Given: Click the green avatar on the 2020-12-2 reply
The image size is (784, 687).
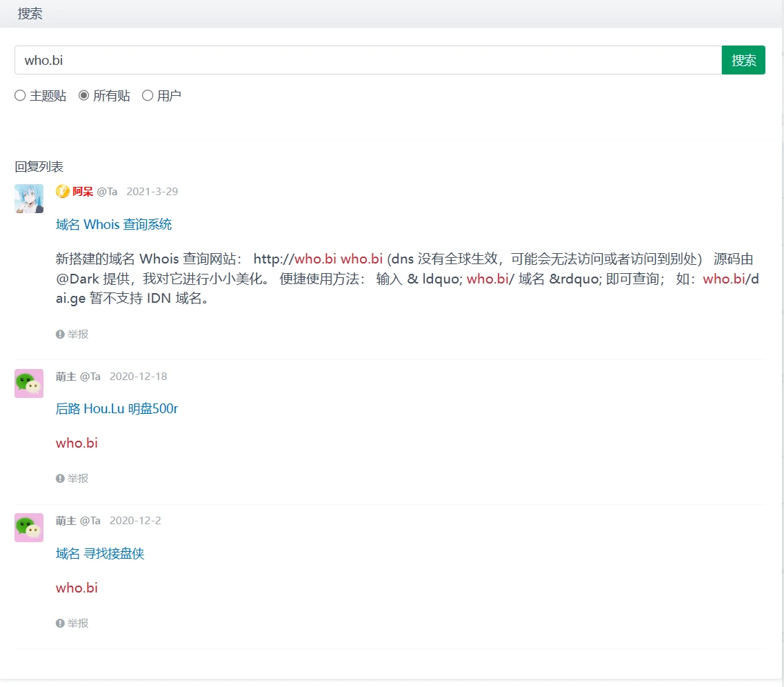Looking at the screenshot, I should pyautogui.click(x=29, y=528).
